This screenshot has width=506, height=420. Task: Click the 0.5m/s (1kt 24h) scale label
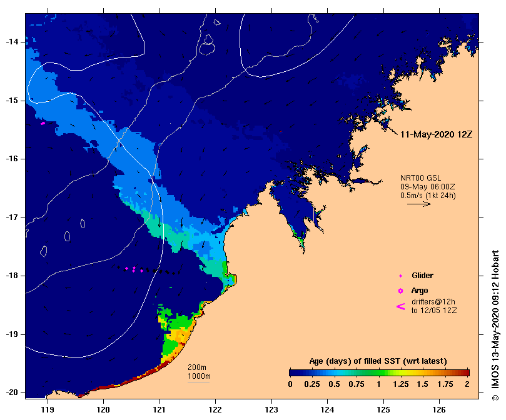pos(428,196)
